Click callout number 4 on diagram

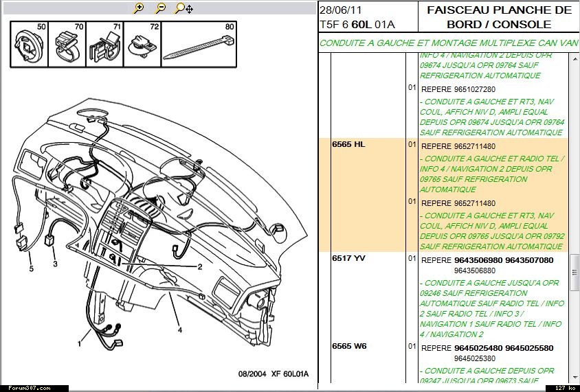(x=179, y=329)
